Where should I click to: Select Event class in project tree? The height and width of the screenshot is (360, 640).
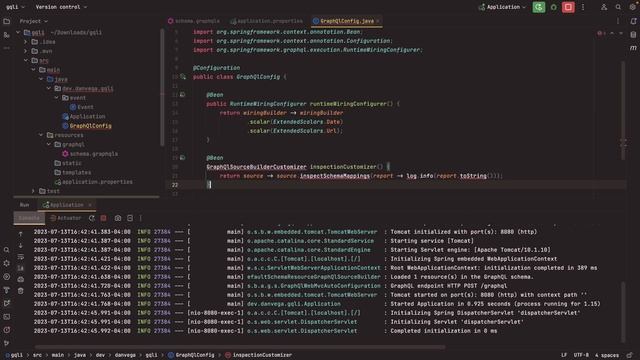pos(81,107)
